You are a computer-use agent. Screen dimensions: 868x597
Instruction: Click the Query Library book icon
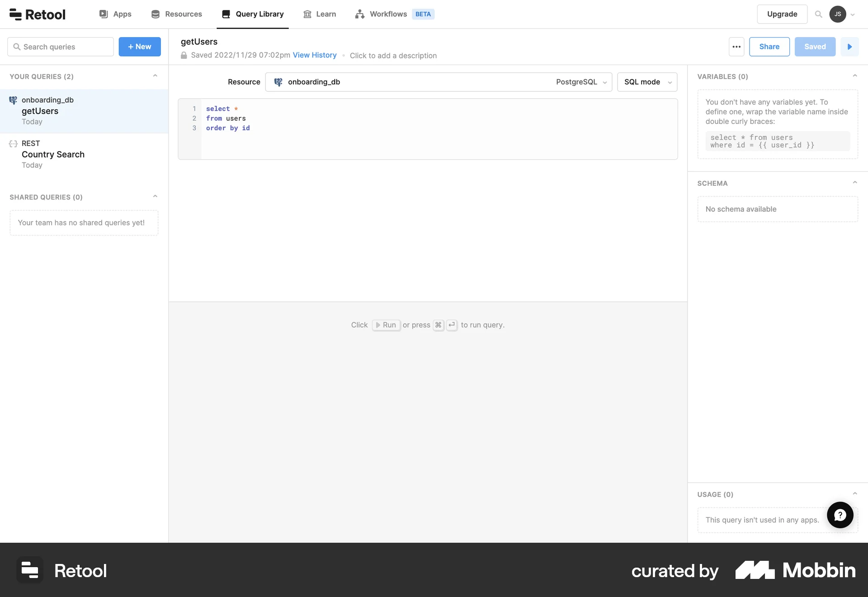click(226, 14)
